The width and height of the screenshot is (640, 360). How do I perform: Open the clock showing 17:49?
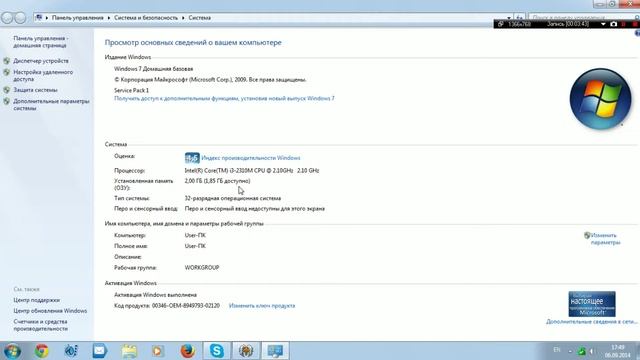tap(618, 351)
